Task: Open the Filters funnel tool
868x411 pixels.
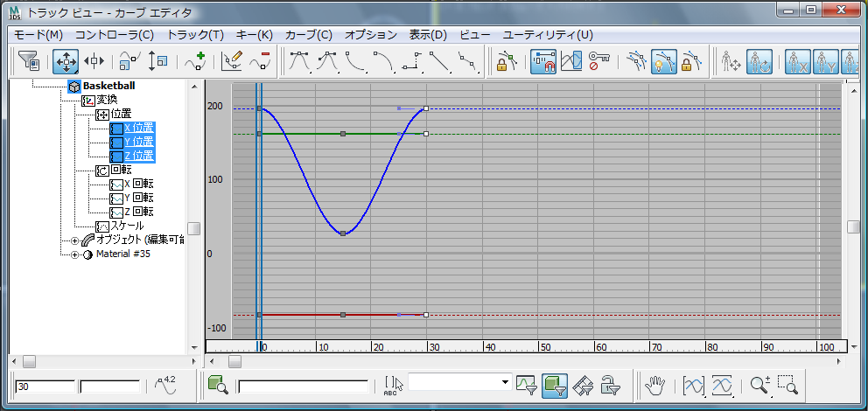Action: 28,61
